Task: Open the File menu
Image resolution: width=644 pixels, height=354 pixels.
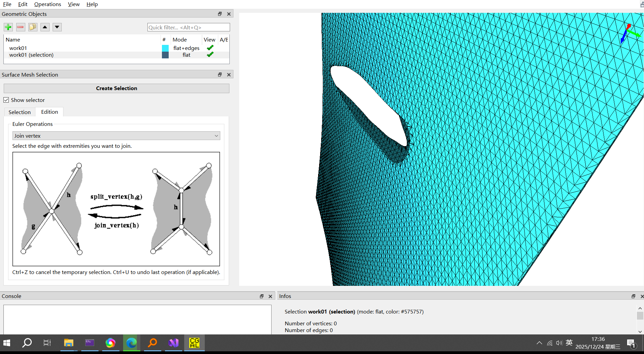Action: (7, 4)
